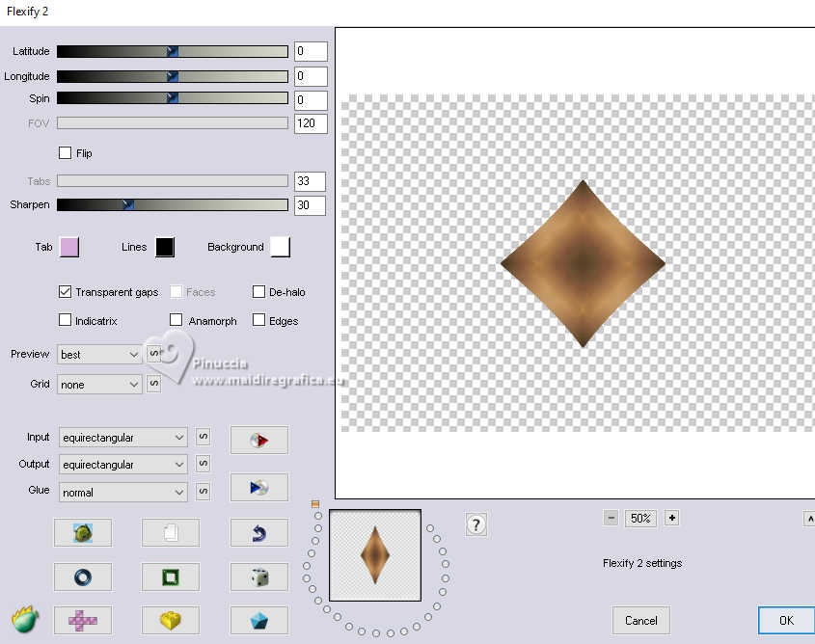Zoom in with the plus button

click(672, 518)
